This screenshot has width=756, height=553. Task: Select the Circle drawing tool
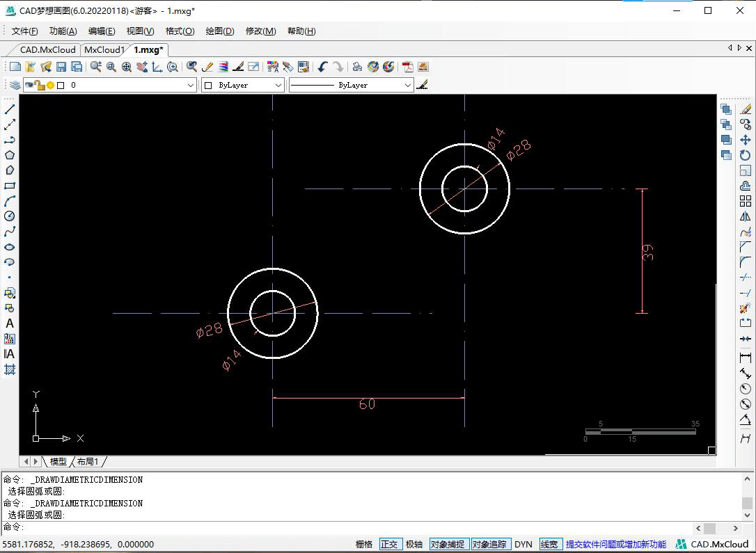[x=10, y=216]
